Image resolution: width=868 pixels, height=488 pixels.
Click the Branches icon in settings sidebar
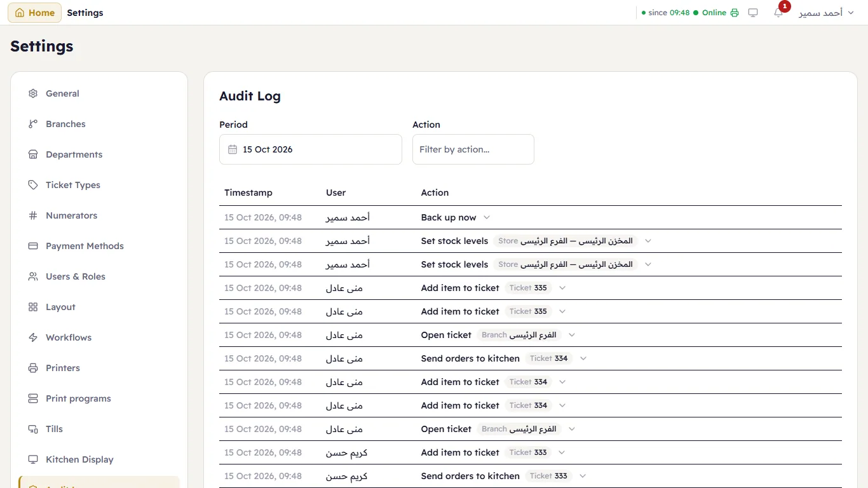point(33,124)
